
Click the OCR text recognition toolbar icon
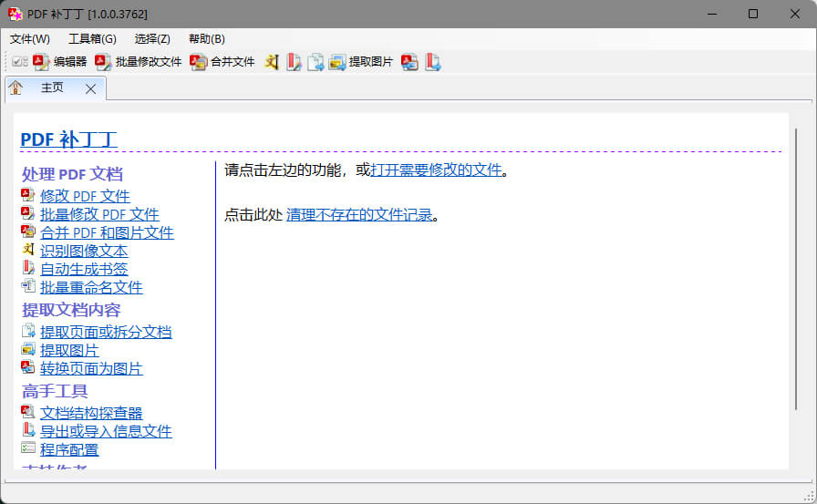(272, 62)
